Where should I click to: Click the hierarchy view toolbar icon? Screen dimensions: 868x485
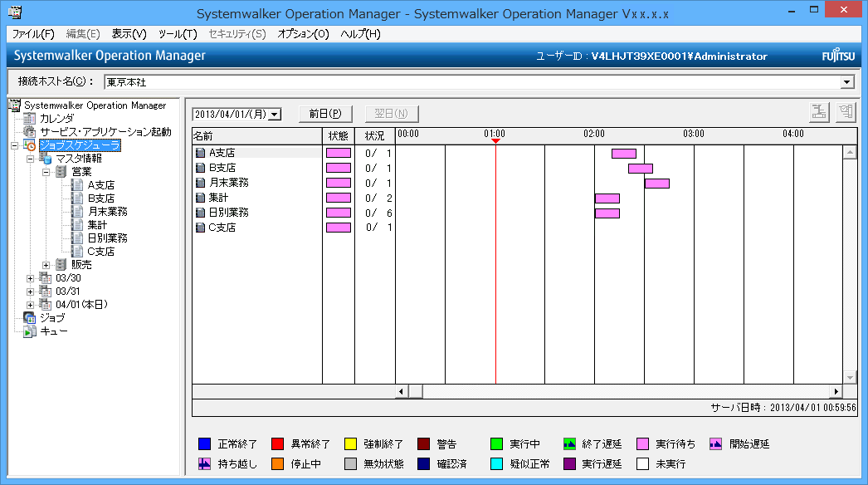coord(819,112)
